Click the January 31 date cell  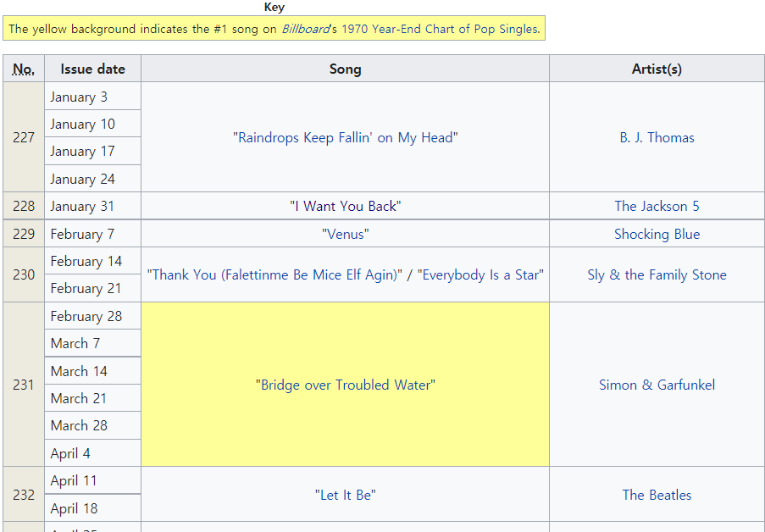(x=92, y=206)
